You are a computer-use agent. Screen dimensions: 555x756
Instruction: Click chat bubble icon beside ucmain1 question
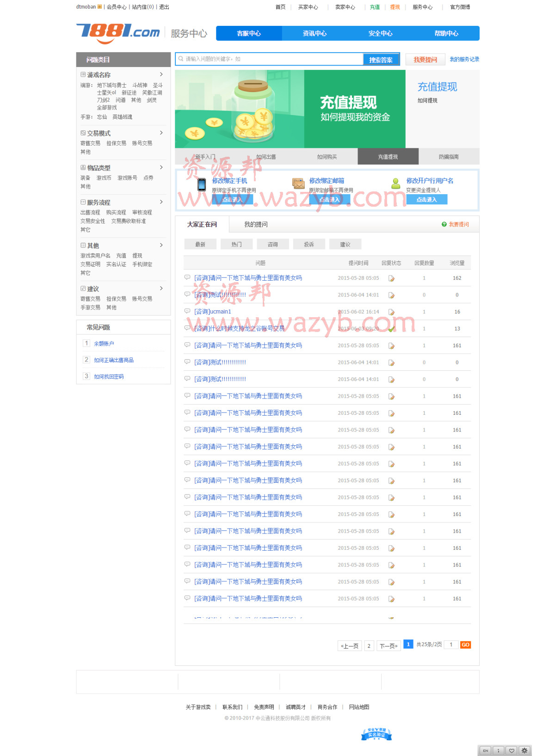187,311
